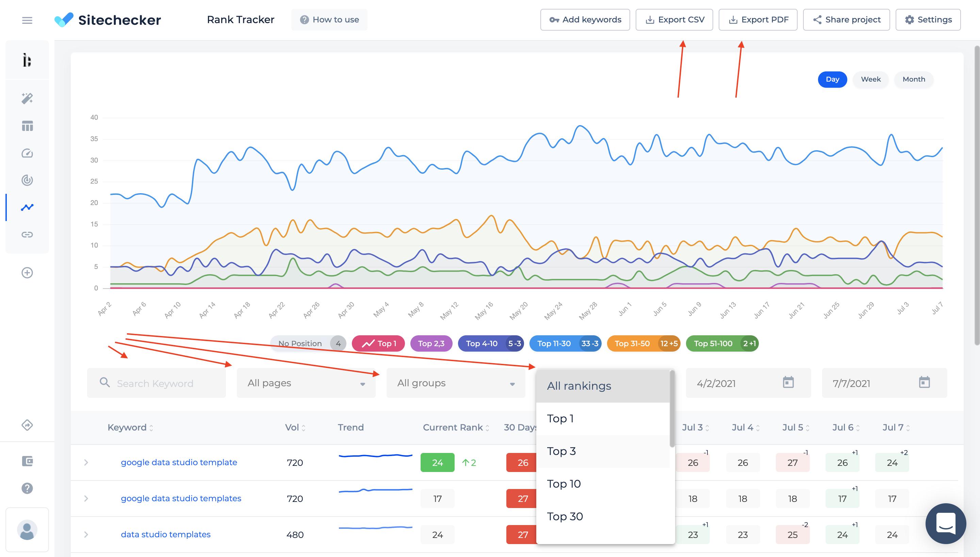Sort by Jul 3 column arrows
Image resolution: width=980 pixels, height=557 pixels.
(x=707, y=428)
